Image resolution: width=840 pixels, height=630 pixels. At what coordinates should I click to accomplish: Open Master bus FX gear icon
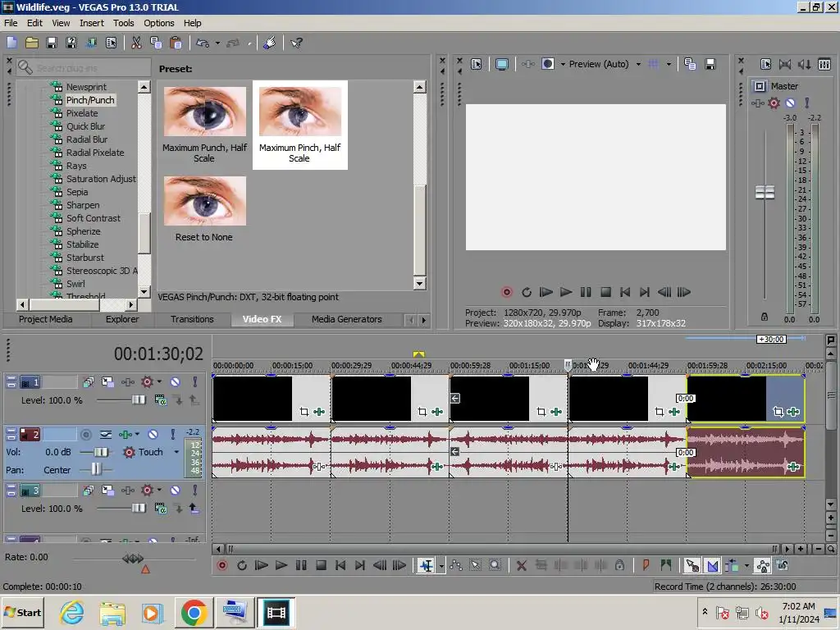click(x=774, y=103)
